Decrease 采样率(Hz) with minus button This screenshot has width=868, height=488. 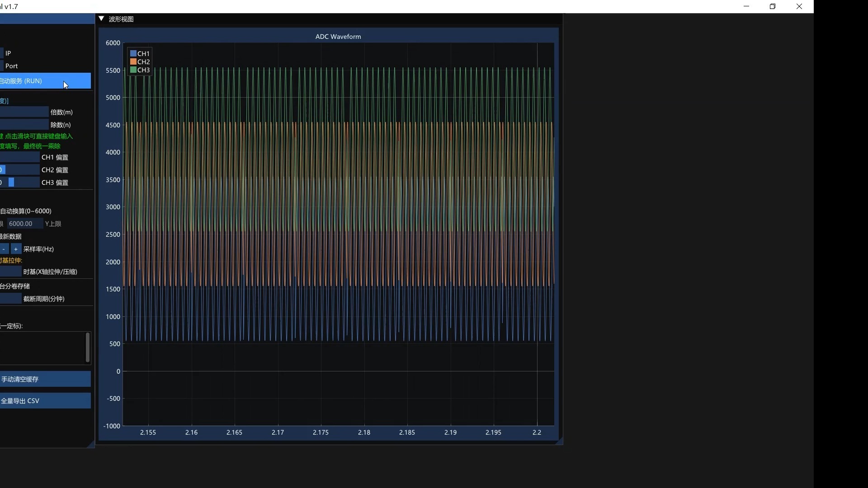(x=4, y=249)
